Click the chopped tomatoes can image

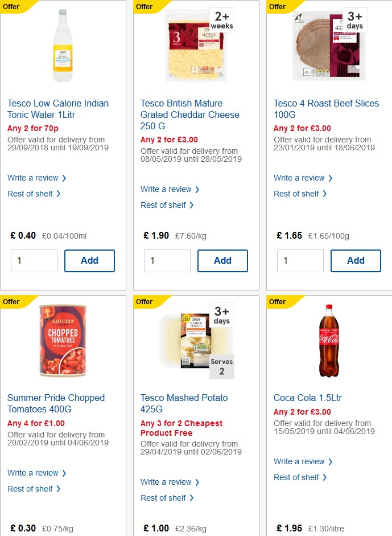[63, 340]
